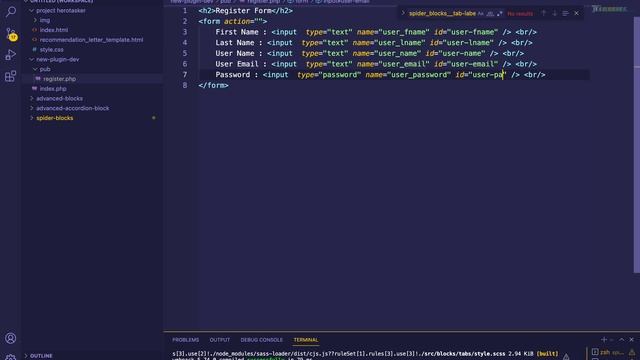This screenshot has height=360, width=640.
Task: Click style.css file hash icon
Action: coord(35,49)
